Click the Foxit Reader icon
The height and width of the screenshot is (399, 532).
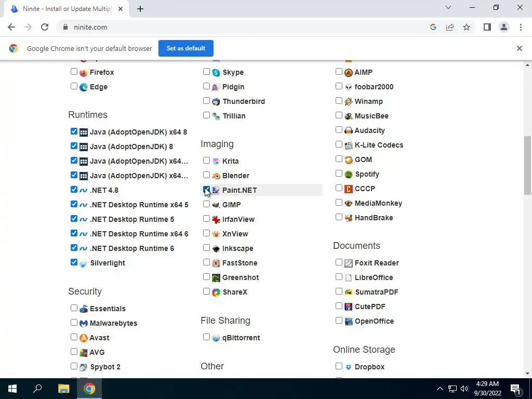(x=349, y=263)
